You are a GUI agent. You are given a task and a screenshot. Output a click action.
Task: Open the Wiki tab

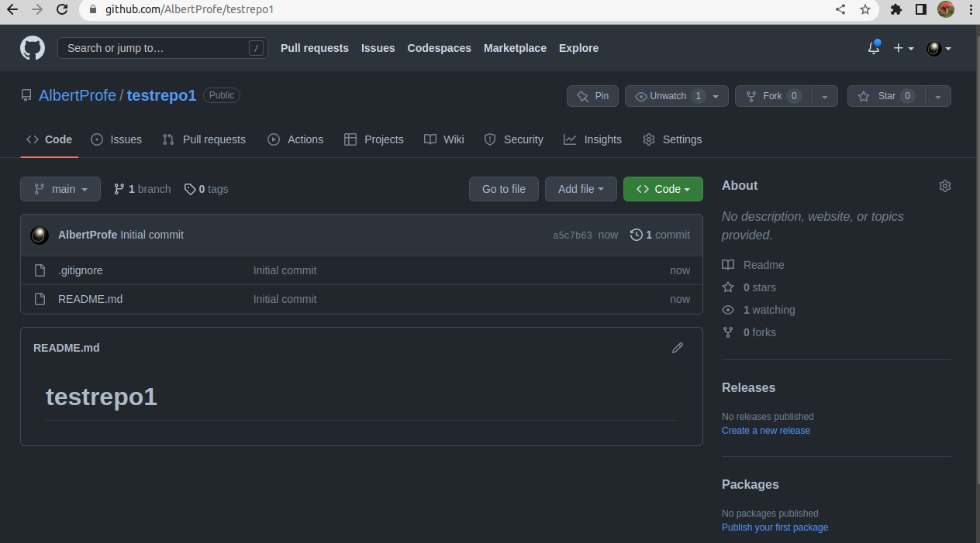pyautogui.click(x=444, y=139)
